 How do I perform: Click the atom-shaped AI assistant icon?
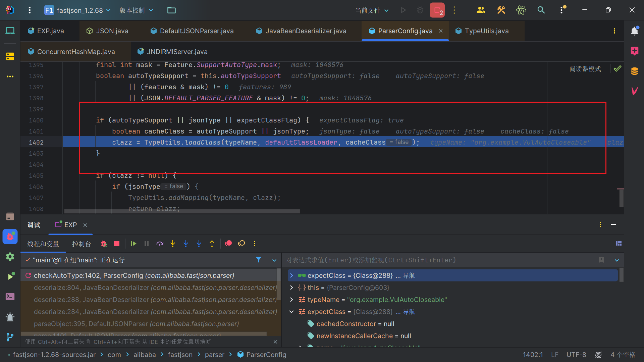point(521,10)
